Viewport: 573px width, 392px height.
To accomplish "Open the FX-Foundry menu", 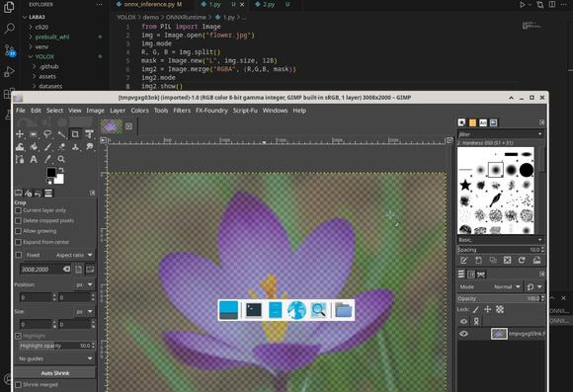I will tap(211, 111).
